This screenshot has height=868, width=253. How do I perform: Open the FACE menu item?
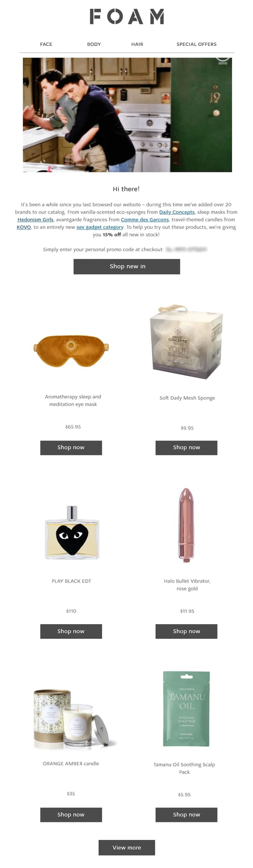pos(46,44)
